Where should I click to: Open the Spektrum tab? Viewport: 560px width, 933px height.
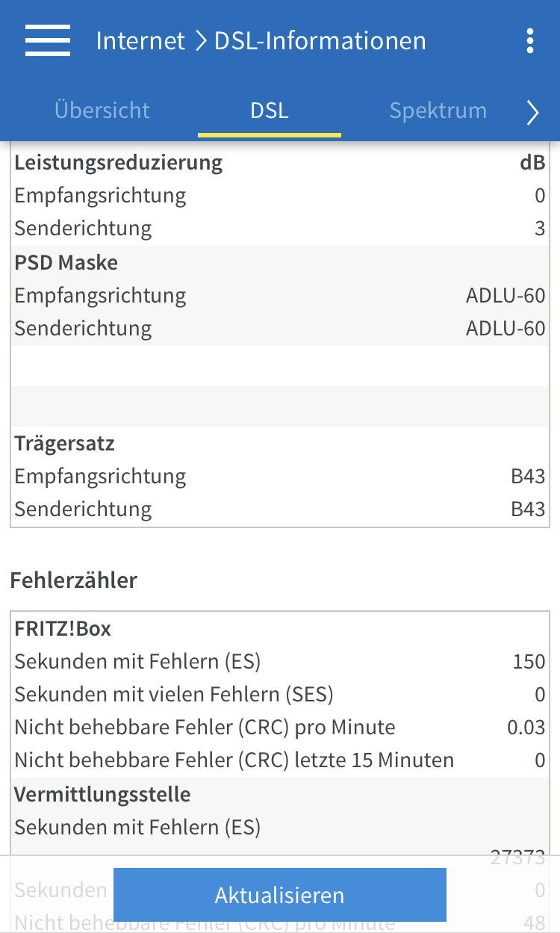438,111
